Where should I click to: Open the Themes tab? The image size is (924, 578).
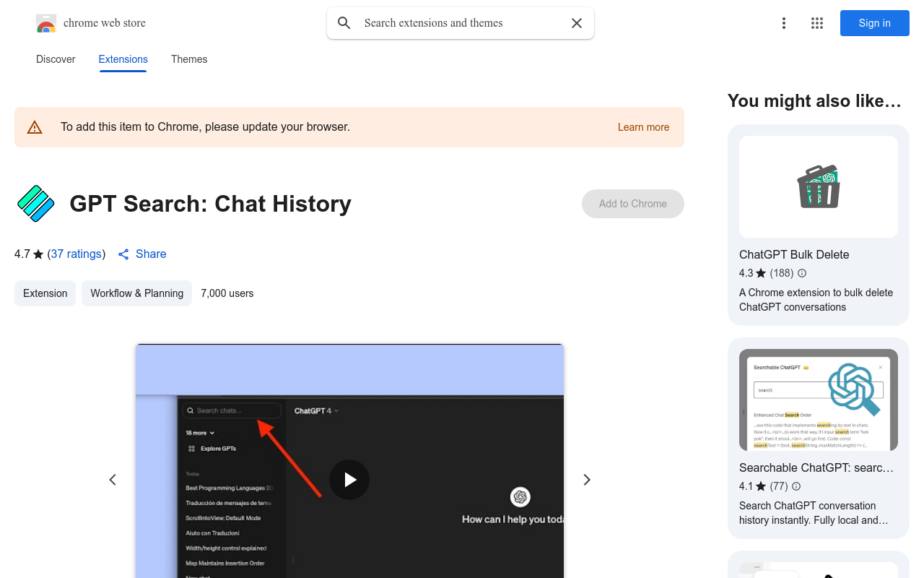tap(189, 59)
